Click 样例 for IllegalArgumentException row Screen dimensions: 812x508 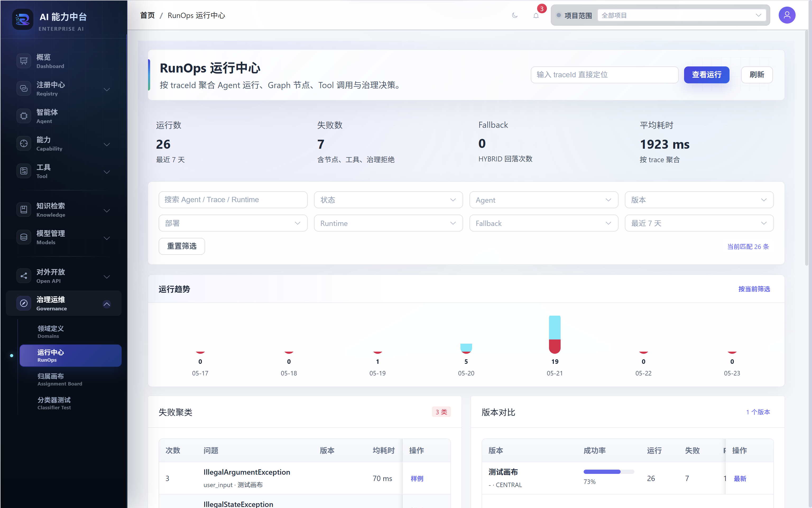(x=417, y=478)
